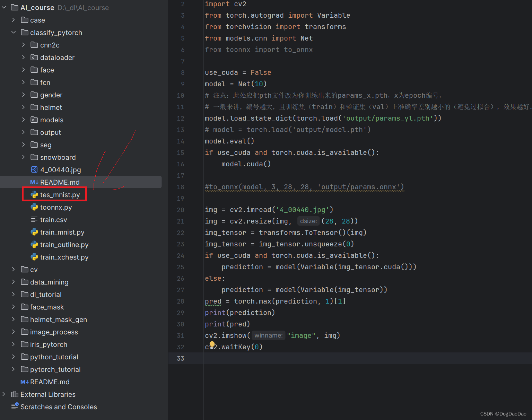Click the 'else:' keyword on line 26
Image resolution: width=532 pixels, height=420 pixels.
click(215, 278)
